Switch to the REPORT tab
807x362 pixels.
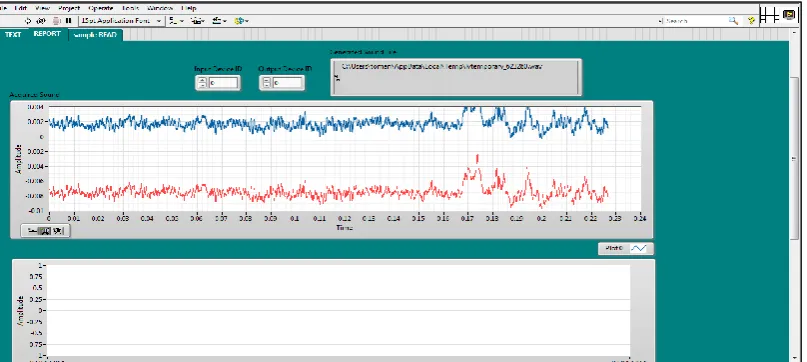47,34
